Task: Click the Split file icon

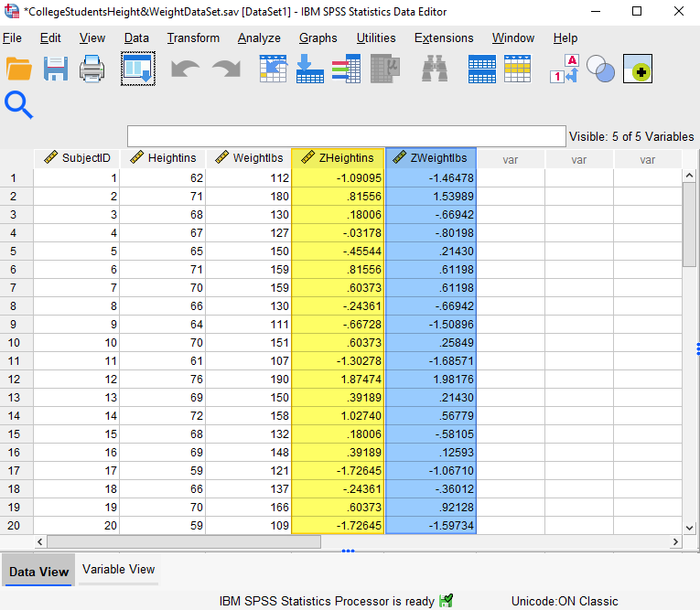Action: click(x=481, y=69)
